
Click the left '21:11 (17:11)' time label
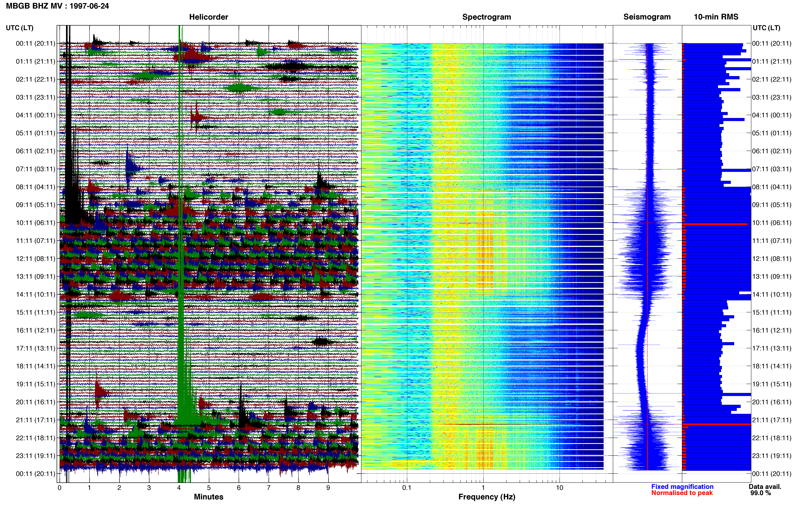click(x=36, y=420)
